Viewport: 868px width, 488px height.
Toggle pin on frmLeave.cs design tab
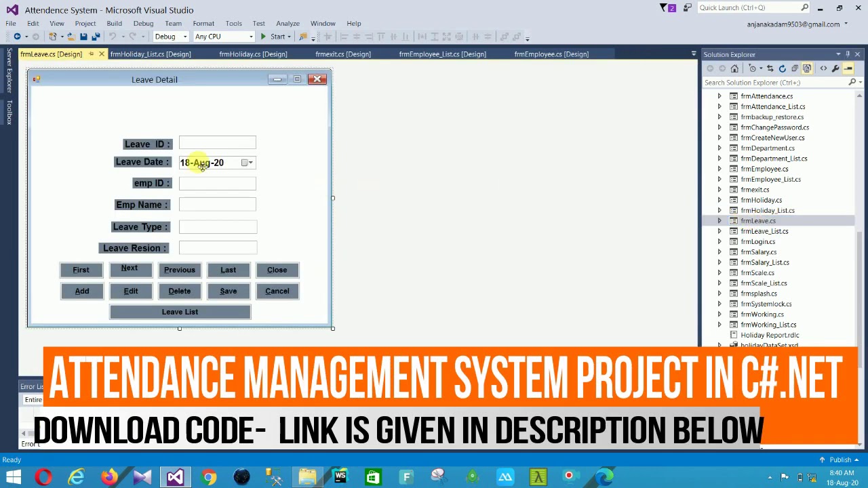(91, 54)
